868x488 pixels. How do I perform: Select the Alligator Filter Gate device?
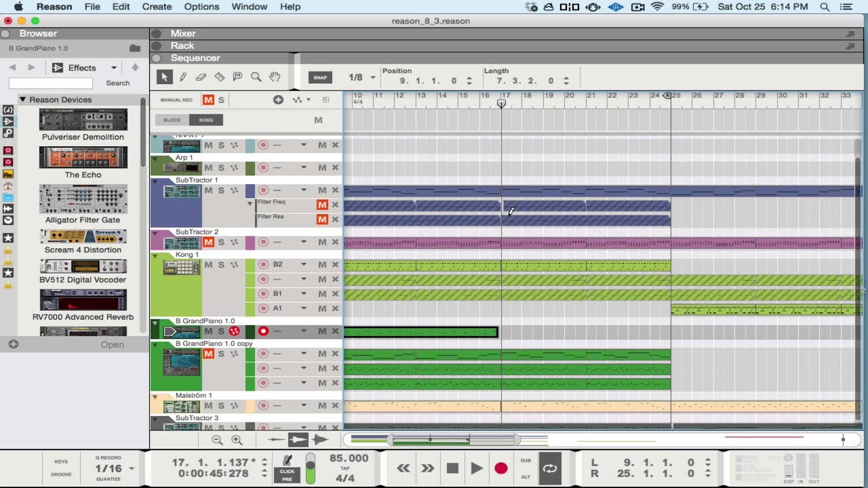point(83,199)
